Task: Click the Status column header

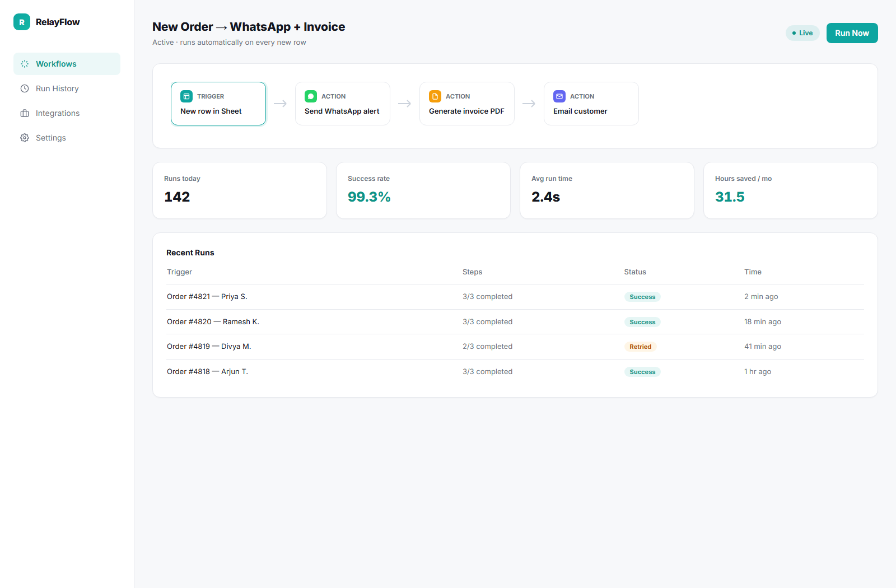Action: coord(635,272)
